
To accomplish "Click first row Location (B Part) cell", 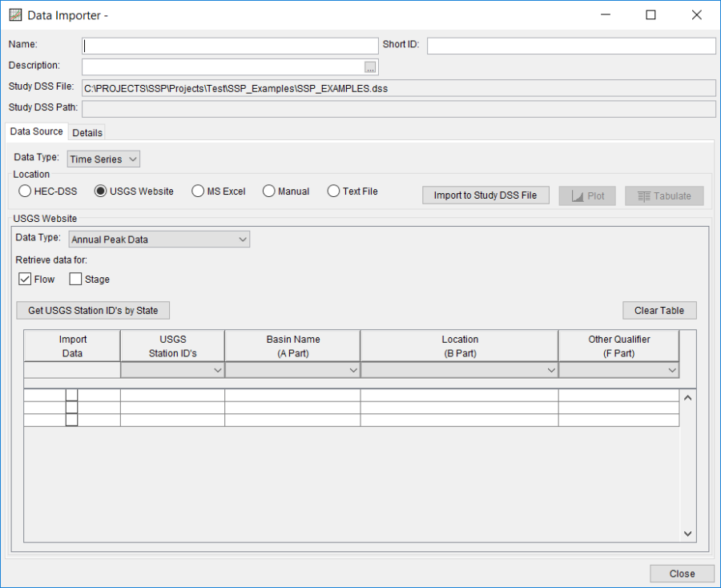I will point(459,396).
